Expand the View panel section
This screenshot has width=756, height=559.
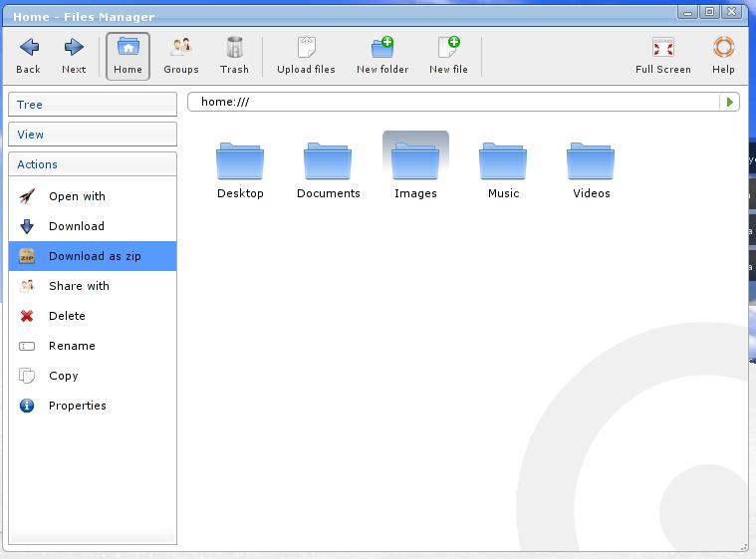tap(93, 135)
